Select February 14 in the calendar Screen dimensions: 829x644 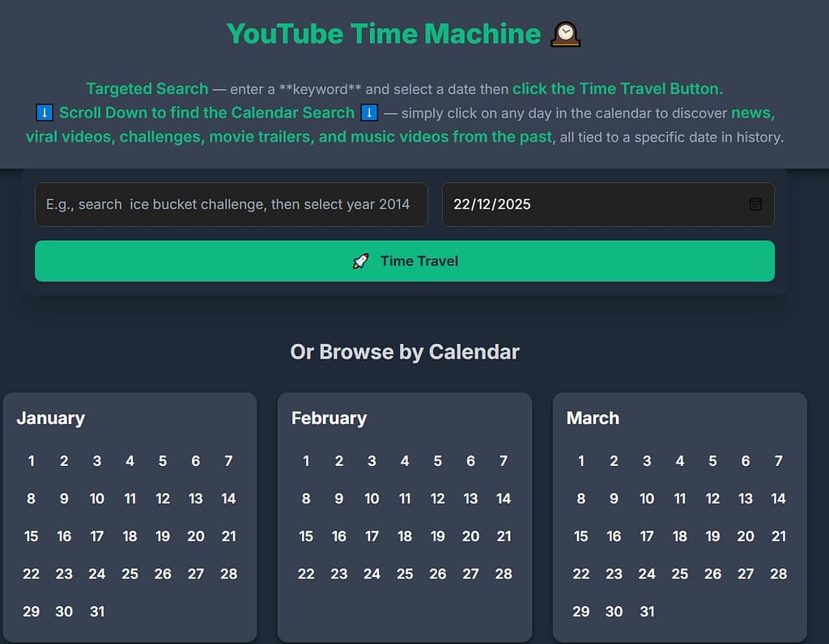(x=504, y=499)
